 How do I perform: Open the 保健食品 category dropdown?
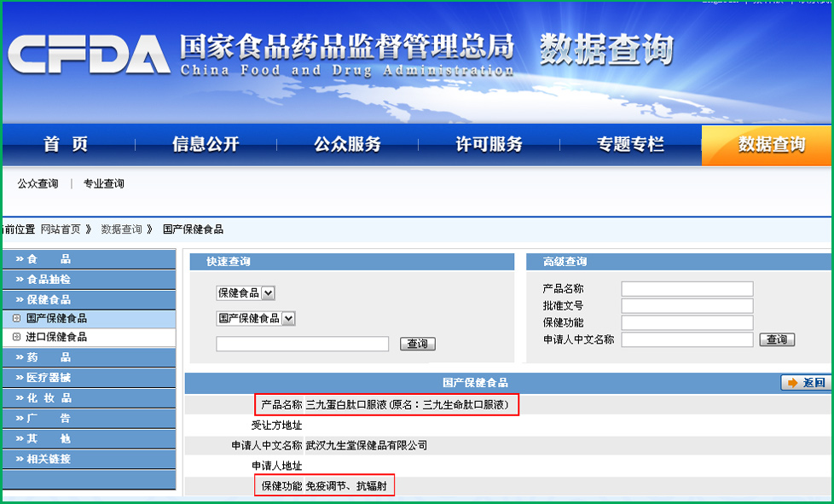tap(246, 293)
